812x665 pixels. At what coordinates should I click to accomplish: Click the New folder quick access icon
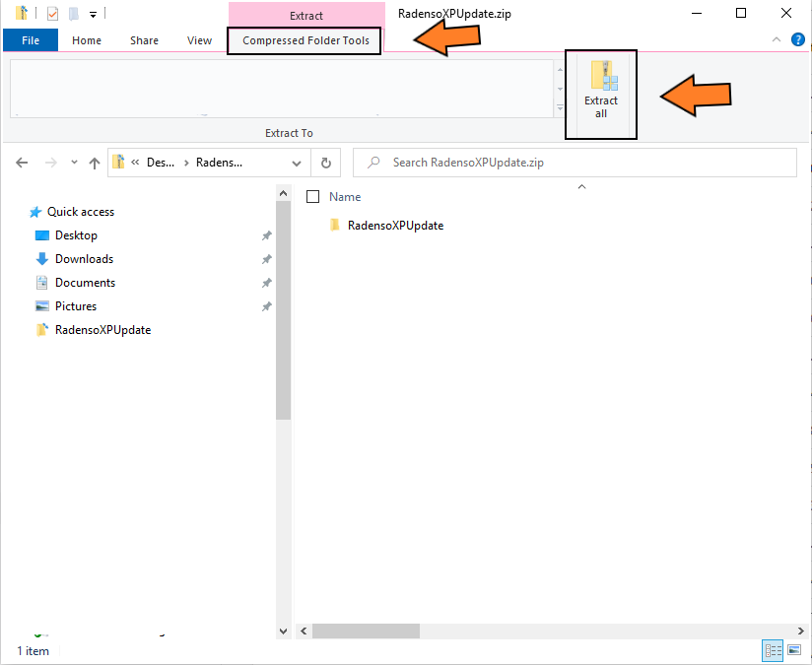pyautogui.click(x=74, y=14)
